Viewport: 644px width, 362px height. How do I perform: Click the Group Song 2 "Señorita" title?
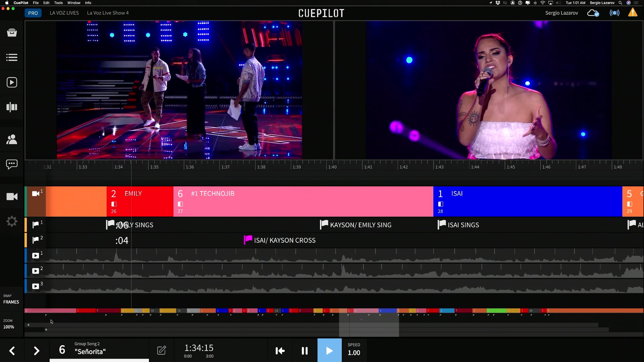tap(90, 349)
